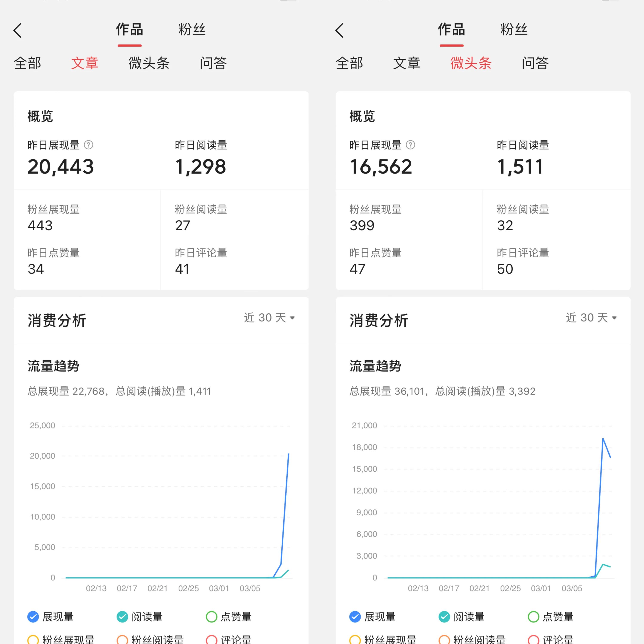Image resolution: width=644 pixels, height=644 pixels.
Task: Open the 近30天 date range dropdown on the right
Action: 591,318
